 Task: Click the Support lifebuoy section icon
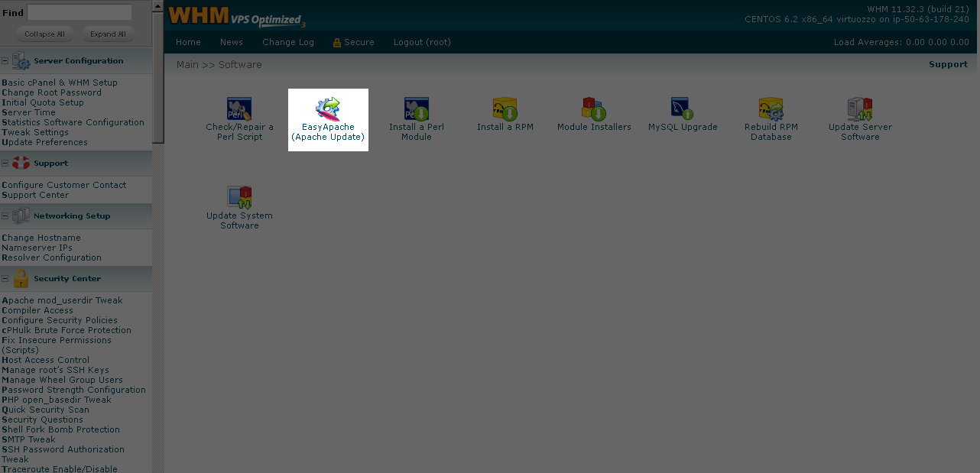21,163
